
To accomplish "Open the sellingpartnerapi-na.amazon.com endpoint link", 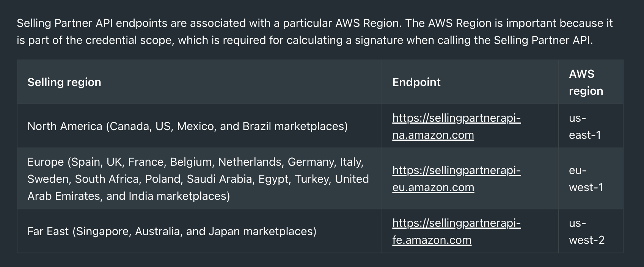I will tap(457, 126).
